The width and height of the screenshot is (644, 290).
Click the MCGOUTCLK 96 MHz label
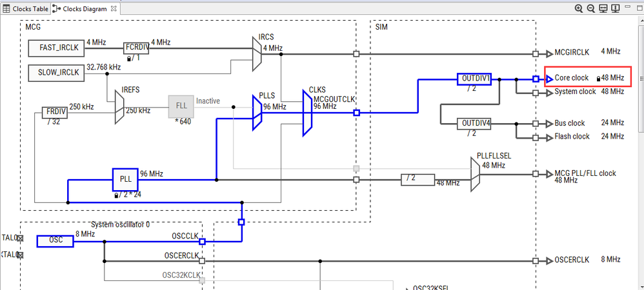[334, 103]
